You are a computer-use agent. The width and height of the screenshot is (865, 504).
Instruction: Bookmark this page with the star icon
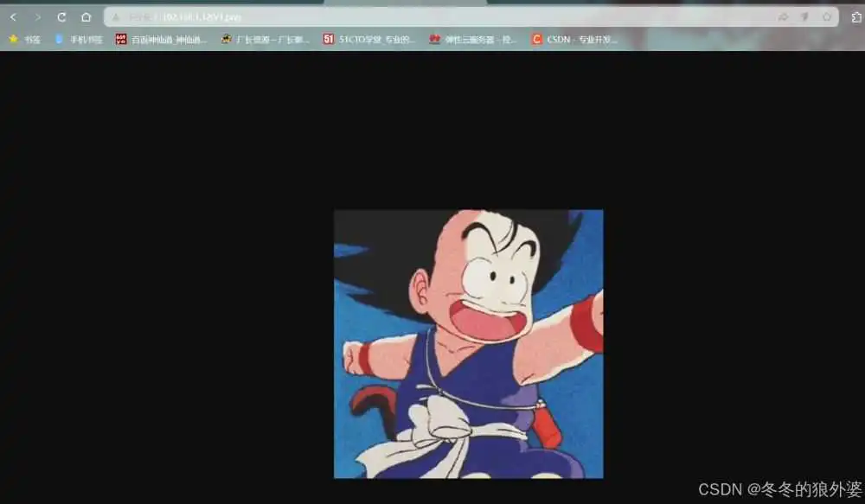click(x=826, y=17)
